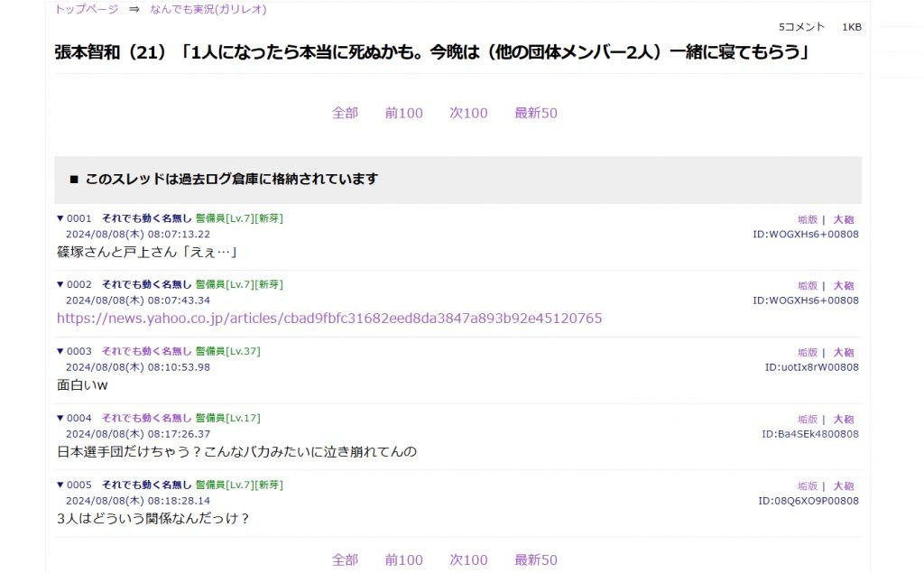Jump to 次100 in the top navigation
Viewport: 924px width, 573px height.
point(468,113)
